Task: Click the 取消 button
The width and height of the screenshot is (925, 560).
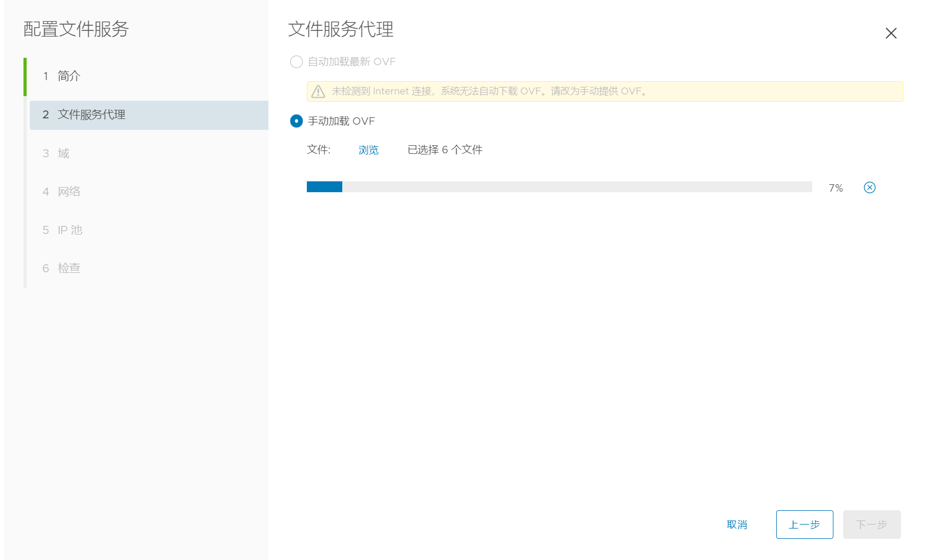Action: [737, 525]
